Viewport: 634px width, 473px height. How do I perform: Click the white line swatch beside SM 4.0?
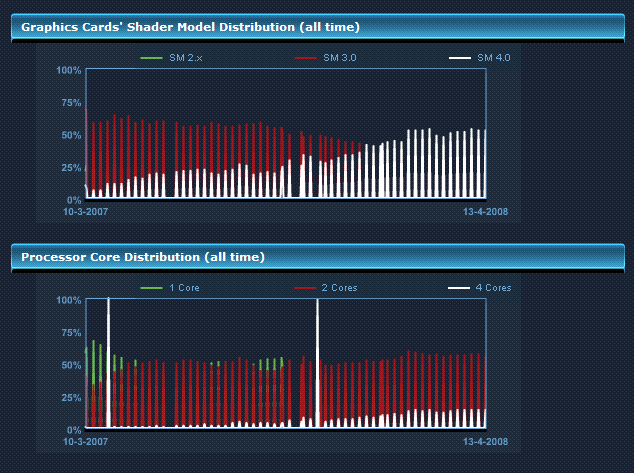[x=459, y=58]
